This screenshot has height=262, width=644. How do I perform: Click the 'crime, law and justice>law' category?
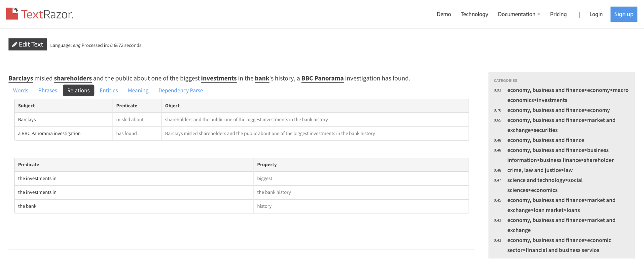[x=540, y=170]
